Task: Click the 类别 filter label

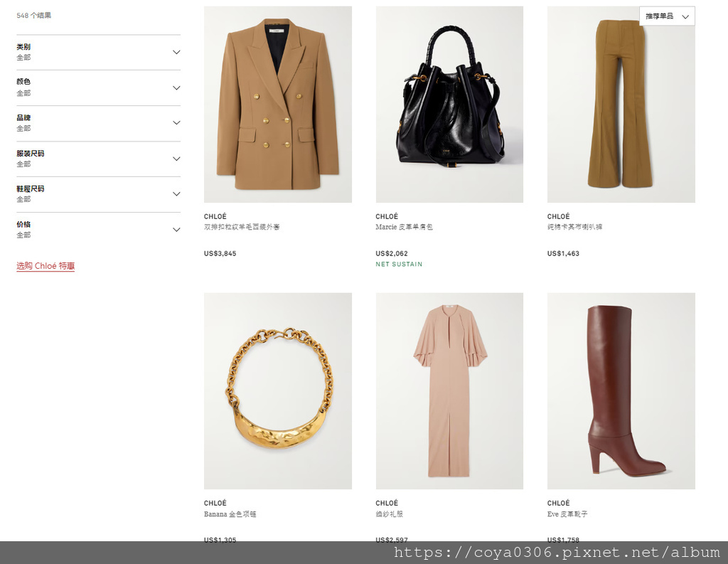Action: [23, 47]
